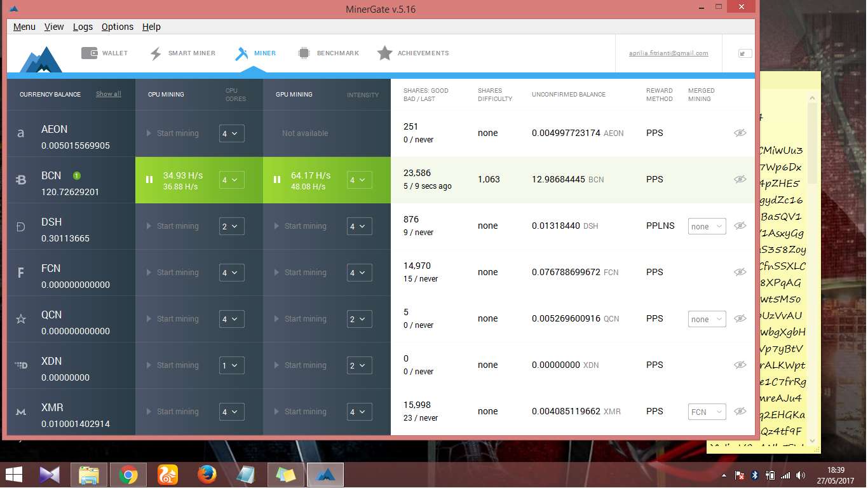This screenshot has width=868, height=488.
Task: Open Visual Studio from taskbar
Action: click(49, 475)
